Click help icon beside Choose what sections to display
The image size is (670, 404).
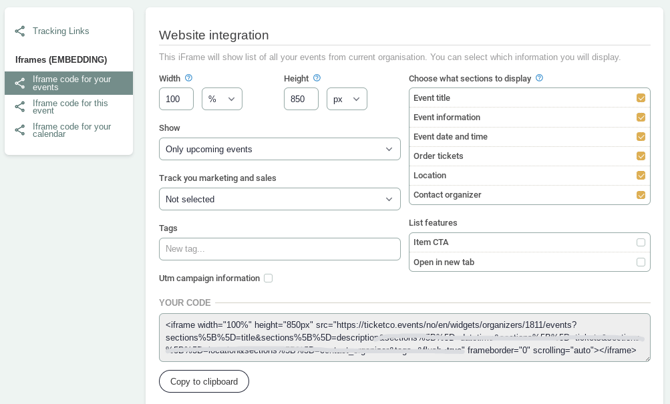[x=539, y=78]
